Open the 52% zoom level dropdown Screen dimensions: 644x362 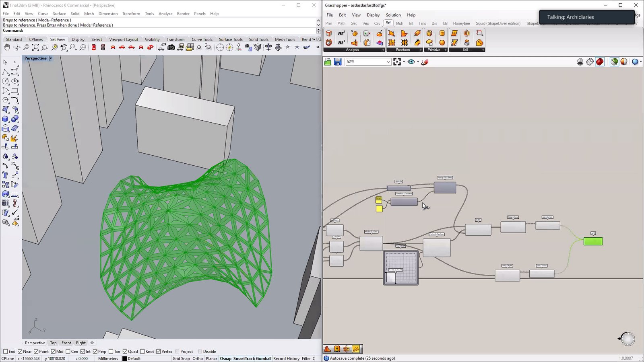388,62
